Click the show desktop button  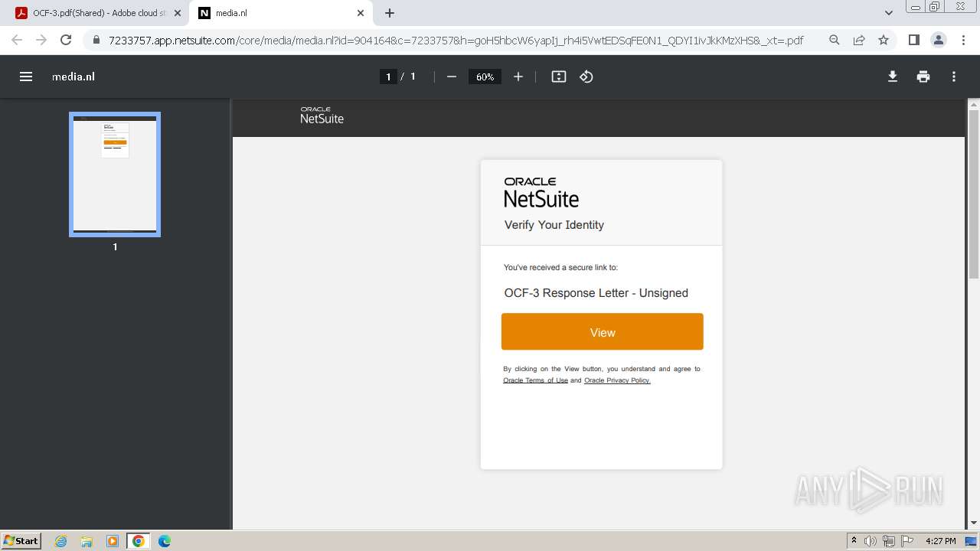coord(971,541)
